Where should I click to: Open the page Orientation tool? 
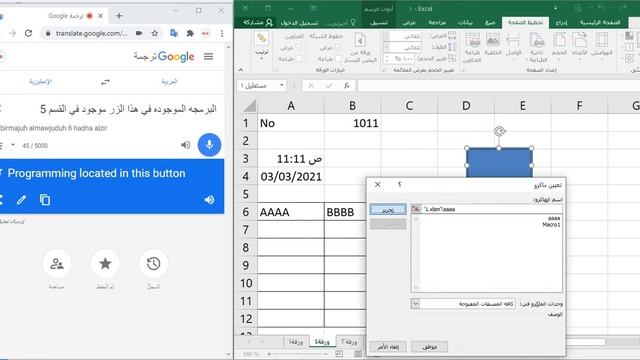[579, 46]
